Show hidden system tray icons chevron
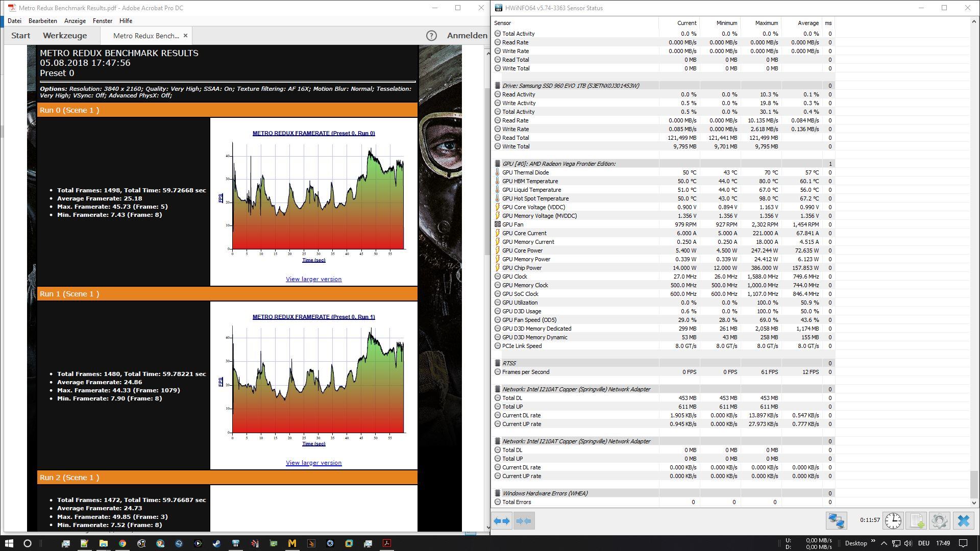 coord(884,543)
